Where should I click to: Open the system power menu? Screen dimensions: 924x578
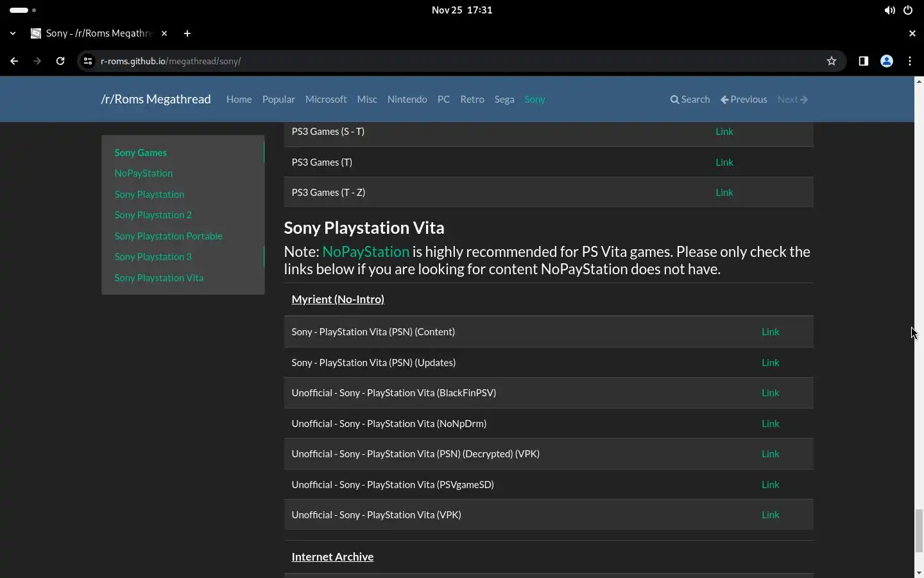coord(908,10)
